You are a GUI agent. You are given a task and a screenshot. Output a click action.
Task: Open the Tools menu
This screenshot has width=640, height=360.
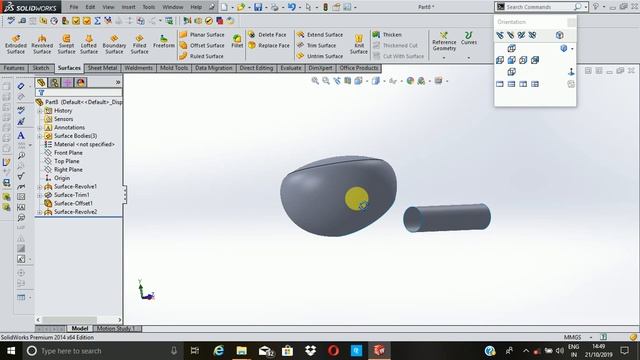149,7
